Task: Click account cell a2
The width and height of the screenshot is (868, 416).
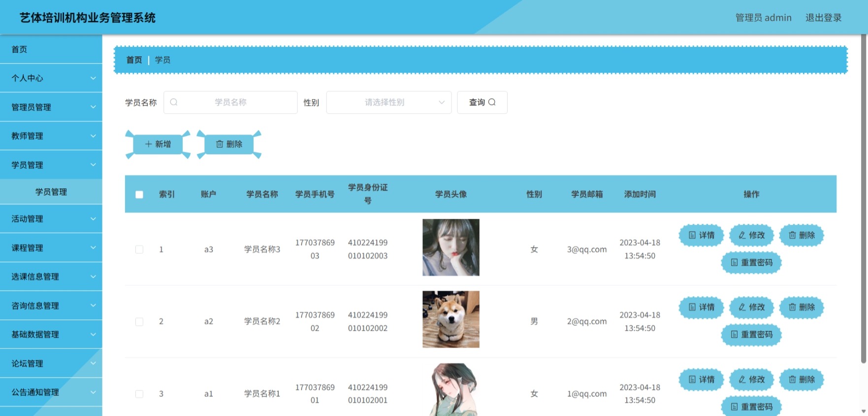Action: [209, 321]
